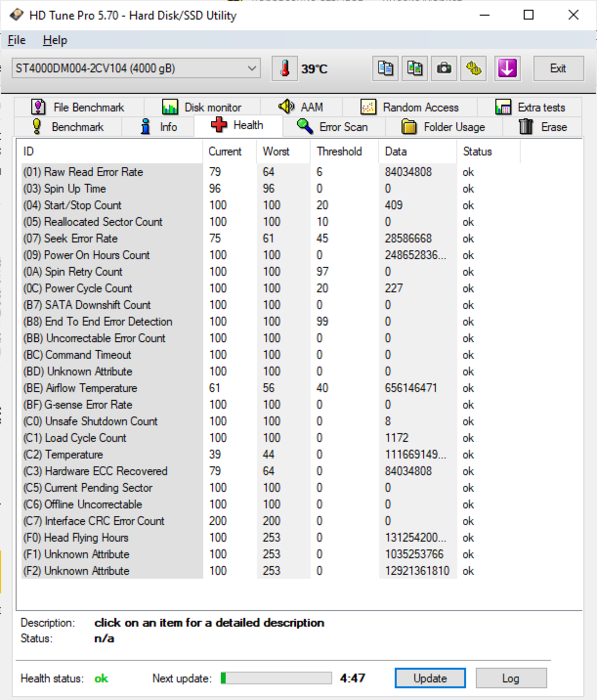Viewport: 597px width, 700px height.
Task: Click the green Health status ok text
Action: (x=101, y=679)
